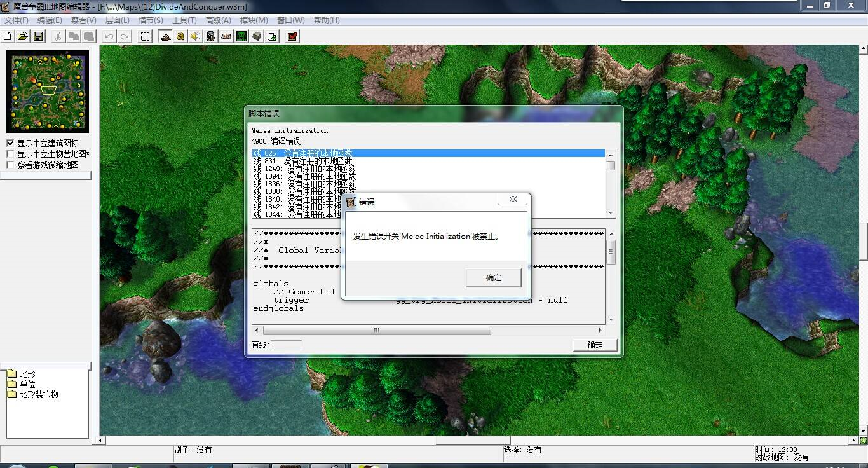Image resolution: width=868 pixels, height=468 pixels.
Task: Open the 窗口(W) menu
Action: click(290, 20)
